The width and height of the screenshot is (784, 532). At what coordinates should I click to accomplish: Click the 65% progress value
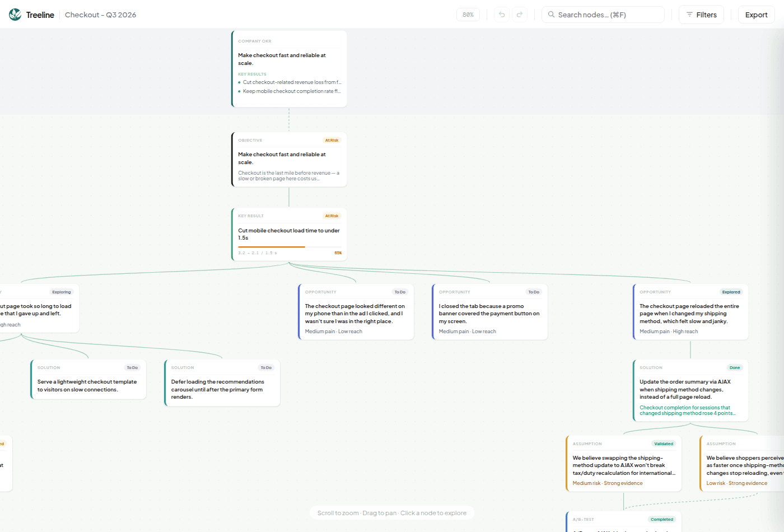tap(338, 253)
